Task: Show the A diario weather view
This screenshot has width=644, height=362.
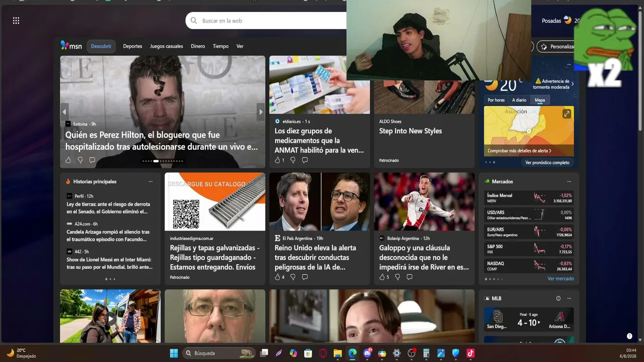Action: click(x=519, y=100)
